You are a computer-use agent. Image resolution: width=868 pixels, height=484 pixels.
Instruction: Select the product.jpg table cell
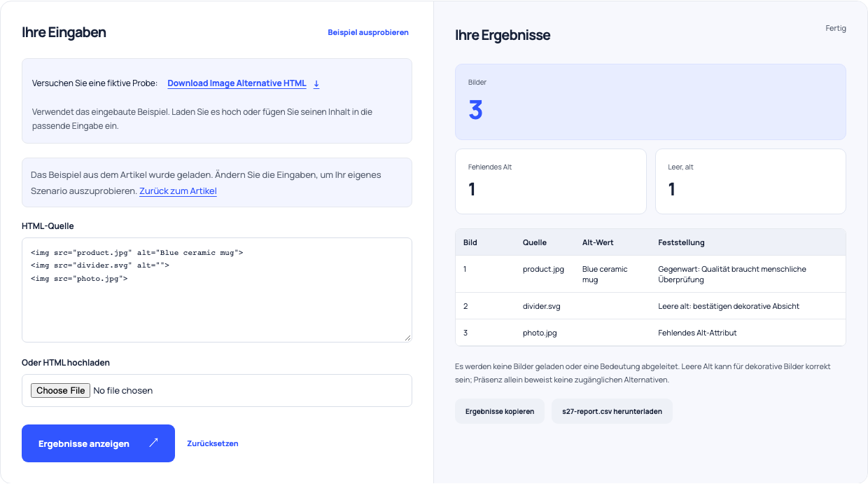(543, 269)
